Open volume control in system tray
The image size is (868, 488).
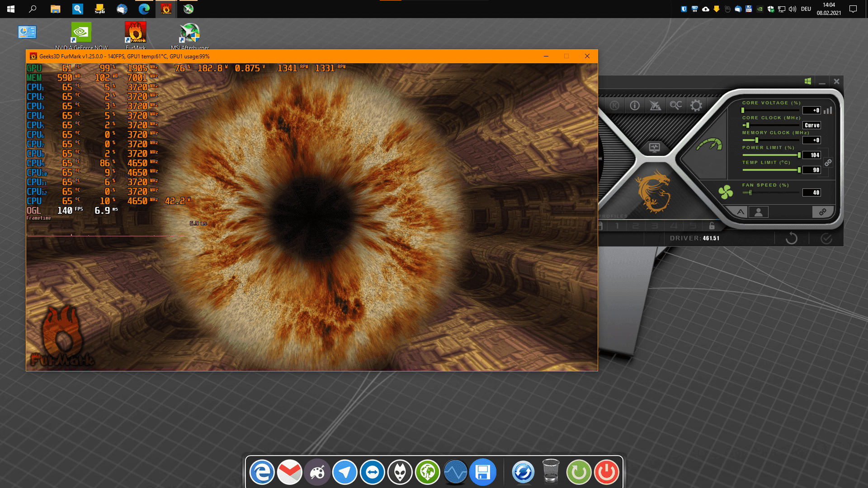point(792,9)
